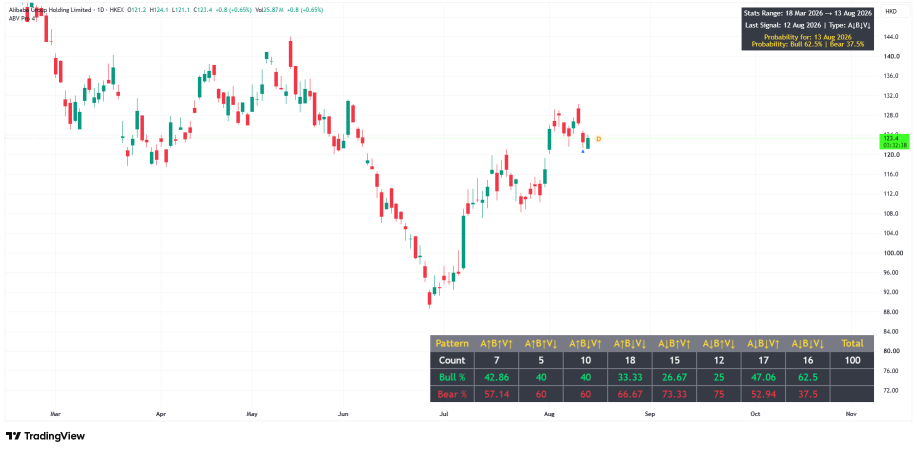
Task: Click the H124.1 high value in the legend
Action: (x=158, y=10)
